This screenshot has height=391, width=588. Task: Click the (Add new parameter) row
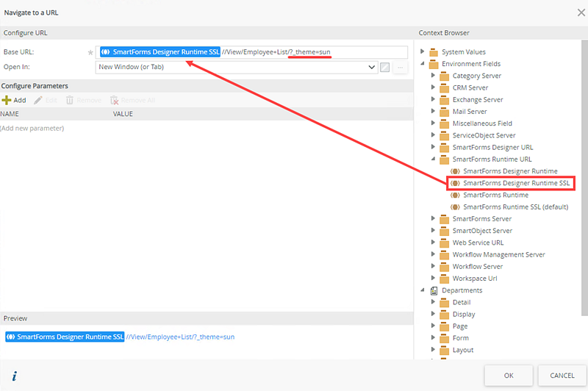click(x=32, y=128)
